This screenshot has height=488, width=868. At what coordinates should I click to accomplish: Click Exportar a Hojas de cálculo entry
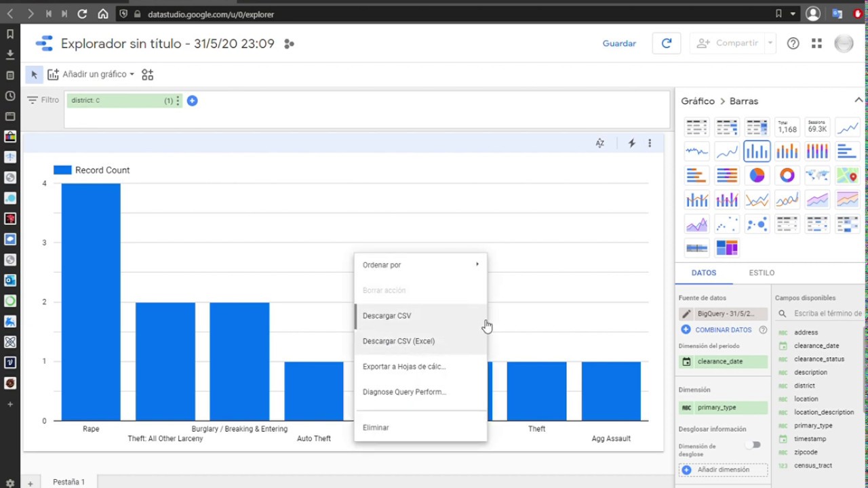pyautogui.click(x=420, y=367)
